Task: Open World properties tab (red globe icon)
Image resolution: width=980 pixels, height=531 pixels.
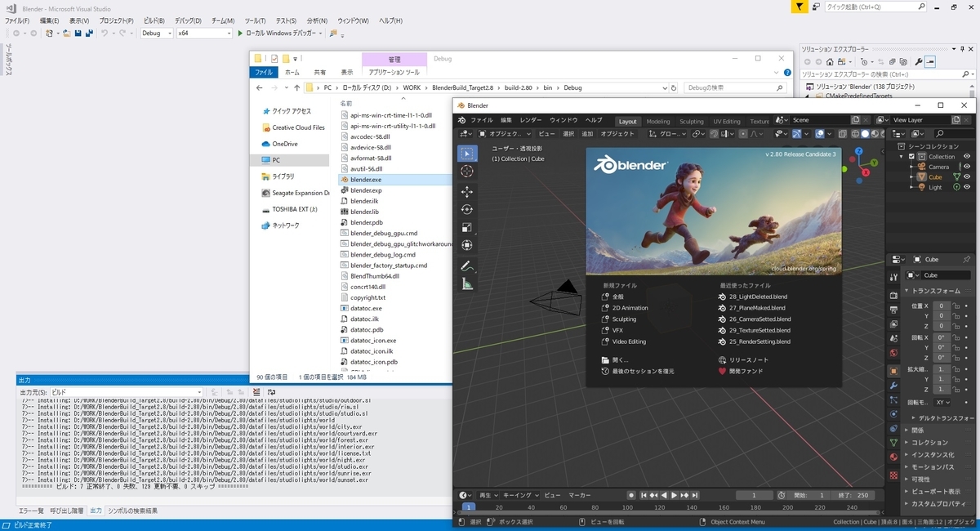Action: [893, 353]
